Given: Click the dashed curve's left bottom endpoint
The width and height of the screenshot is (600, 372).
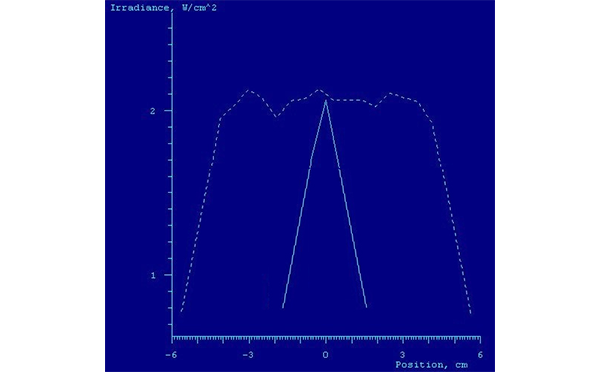Looking at the screenshot, I should pyautogui.click(x=181, y=312).
